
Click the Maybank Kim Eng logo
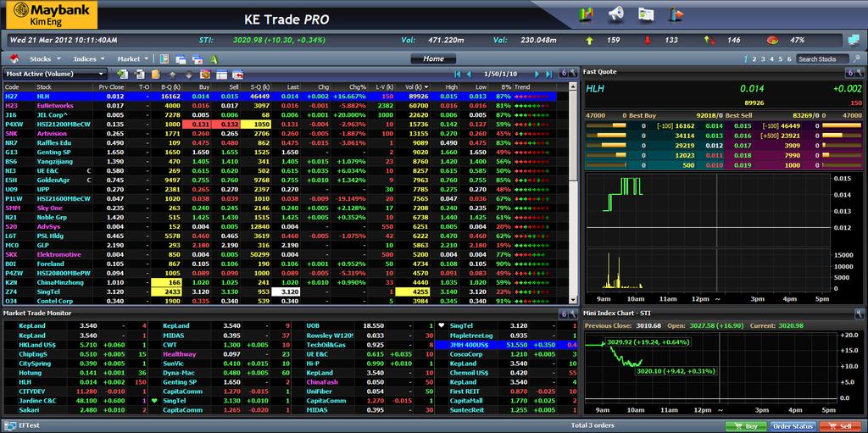[x=50, y=15]
